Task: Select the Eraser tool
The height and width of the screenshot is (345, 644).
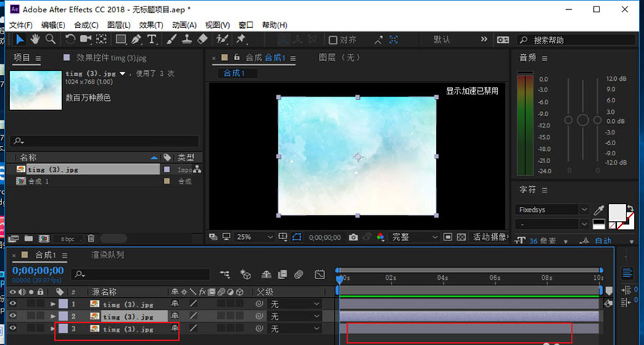Action: point(202,39)
